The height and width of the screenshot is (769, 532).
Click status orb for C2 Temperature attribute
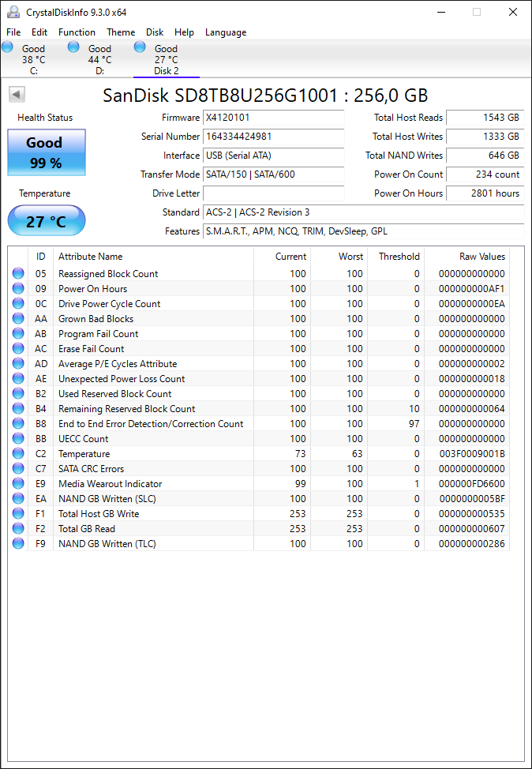click(18, 454)
